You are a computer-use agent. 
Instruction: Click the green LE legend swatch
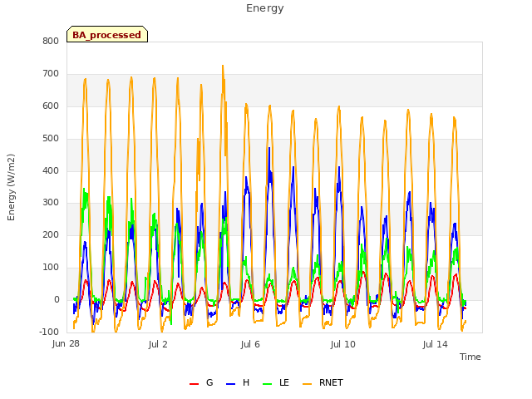(x=268, y=384)
